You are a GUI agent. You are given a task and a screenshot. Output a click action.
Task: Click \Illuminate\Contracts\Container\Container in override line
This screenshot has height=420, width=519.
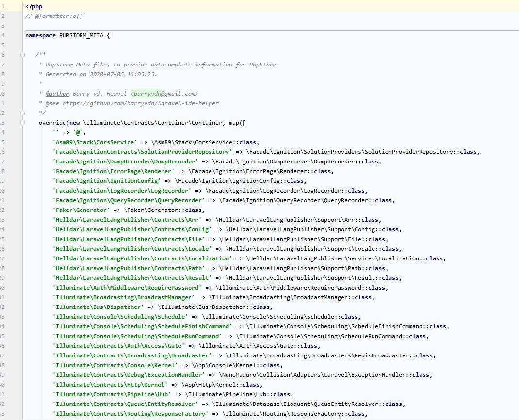[153, 123]
